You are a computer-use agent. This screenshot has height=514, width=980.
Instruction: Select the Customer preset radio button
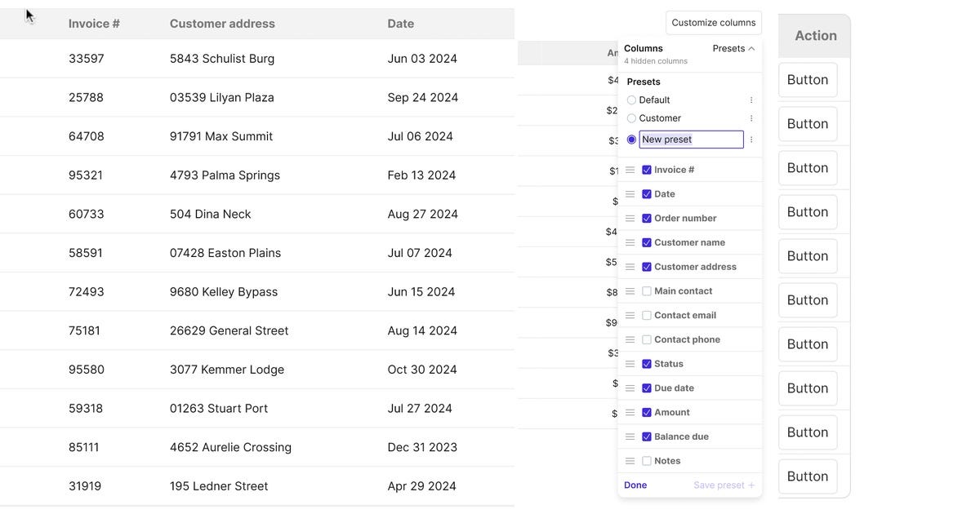[x=630, y=117]
